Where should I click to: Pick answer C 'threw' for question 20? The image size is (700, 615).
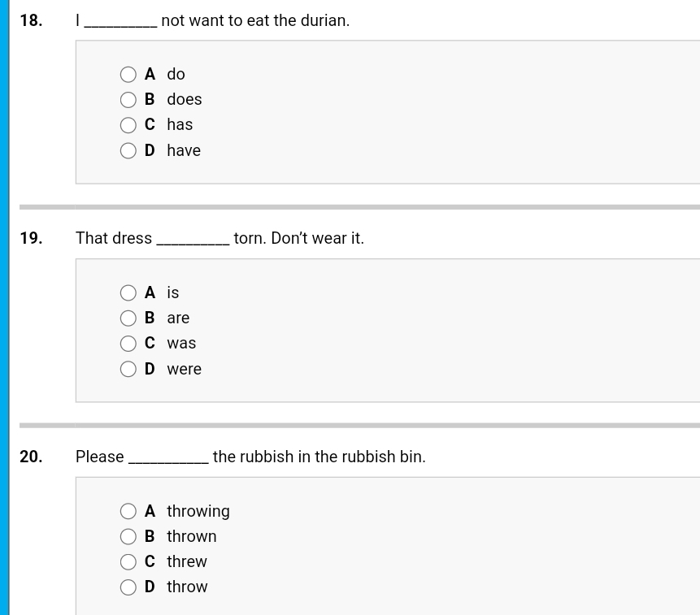point(128,561)
